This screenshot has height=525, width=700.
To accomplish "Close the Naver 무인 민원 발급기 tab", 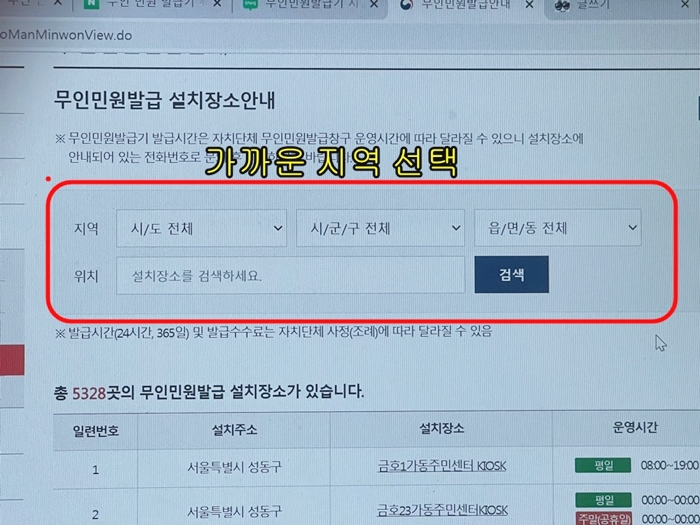I will [217, 4].
